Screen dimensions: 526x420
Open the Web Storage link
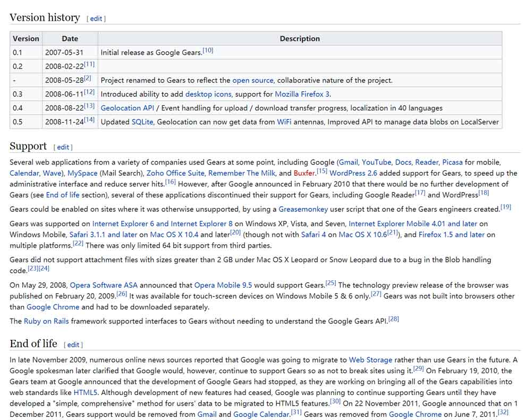pyautogui.click(x=370, y=360)
